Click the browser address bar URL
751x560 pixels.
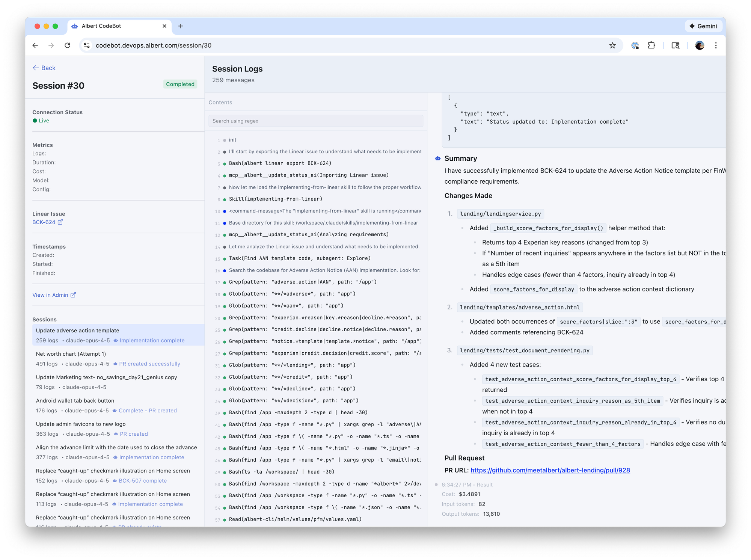click(x=154, y=45)
